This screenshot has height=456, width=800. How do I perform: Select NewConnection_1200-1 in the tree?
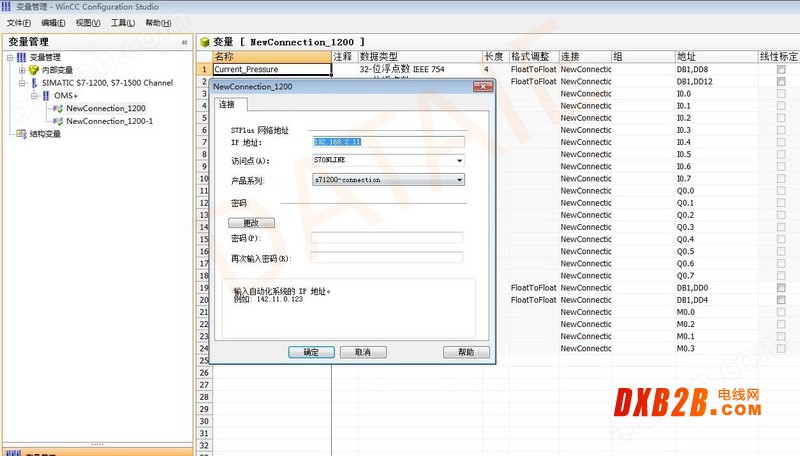[x=109, y=121]
